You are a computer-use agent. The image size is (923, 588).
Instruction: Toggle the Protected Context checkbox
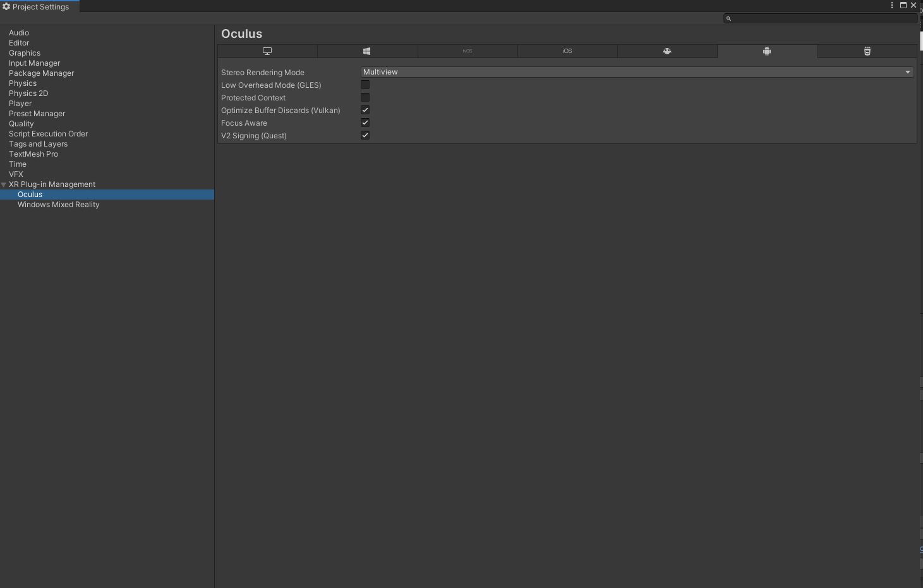pos(365,97)
